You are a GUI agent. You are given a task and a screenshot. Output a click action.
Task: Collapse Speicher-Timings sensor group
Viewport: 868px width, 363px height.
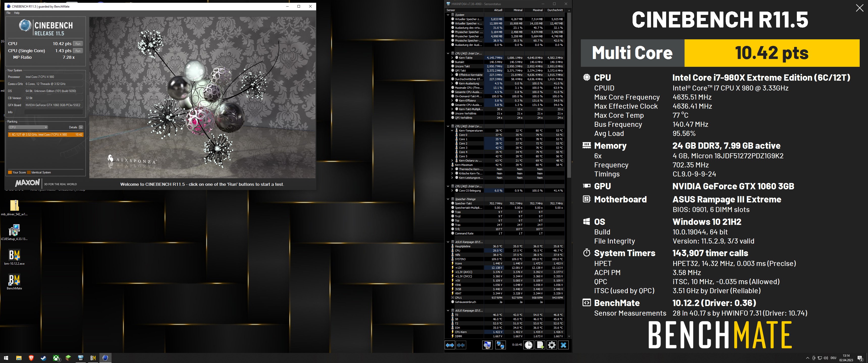[448, 199]
